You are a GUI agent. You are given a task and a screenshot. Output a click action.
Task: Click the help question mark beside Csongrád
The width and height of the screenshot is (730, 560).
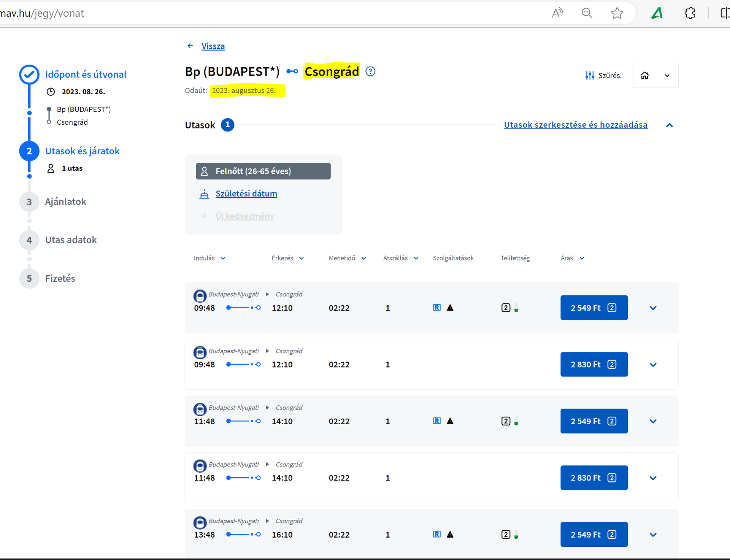point(370,71)
